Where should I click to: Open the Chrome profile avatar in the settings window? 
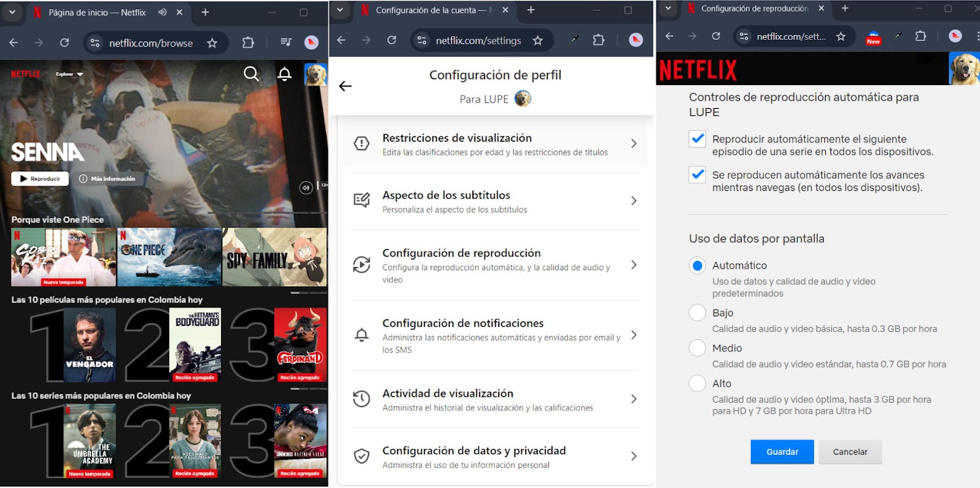point(636,40)
